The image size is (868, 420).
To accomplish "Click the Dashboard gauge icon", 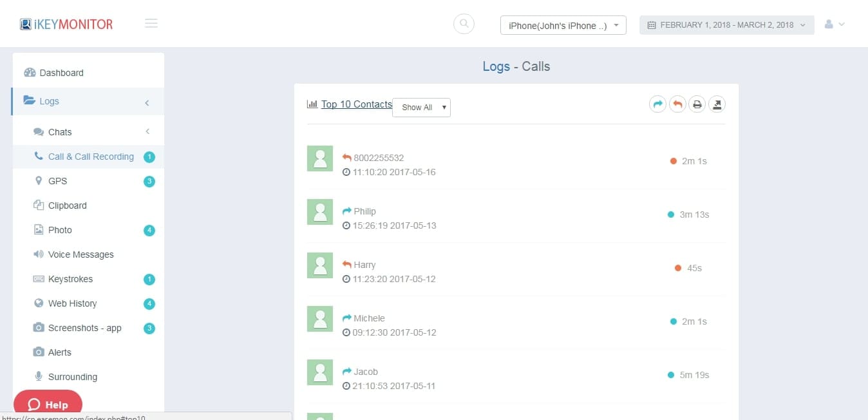I will (x=30, y=73).
